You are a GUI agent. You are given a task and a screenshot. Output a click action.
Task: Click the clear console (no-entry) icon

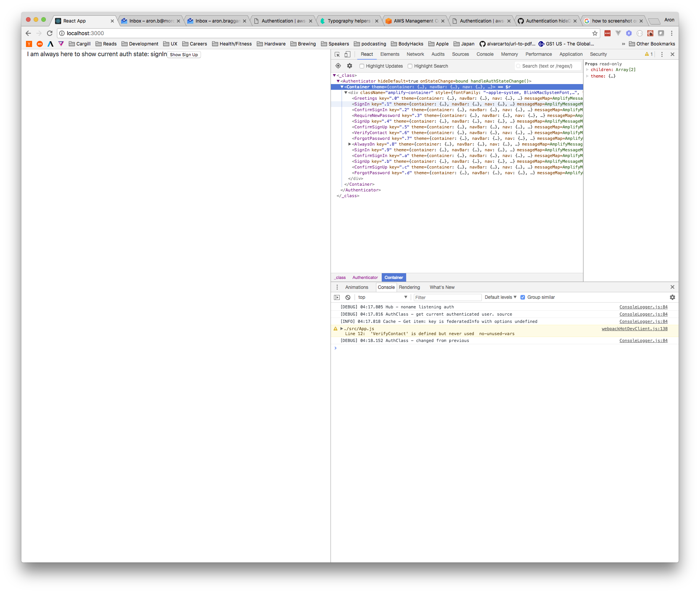point(348,297)
